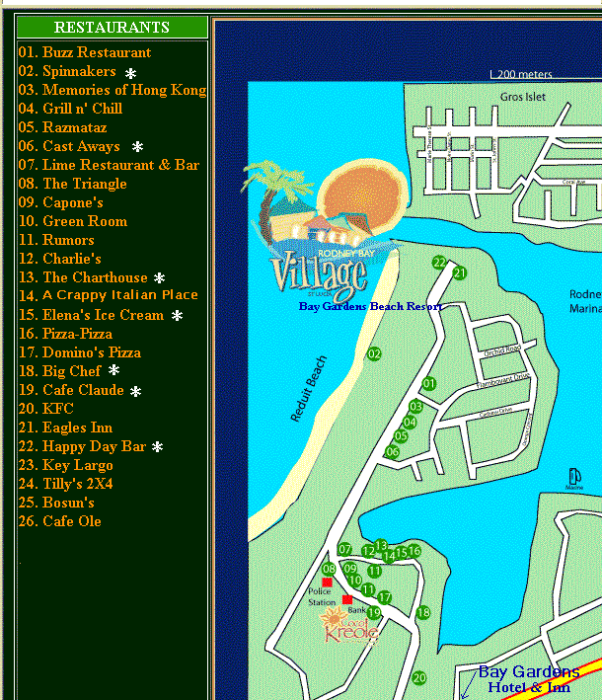
Task: Click 08. The Triangle entry
Action: pyautogui.click(x=73, y=184)
